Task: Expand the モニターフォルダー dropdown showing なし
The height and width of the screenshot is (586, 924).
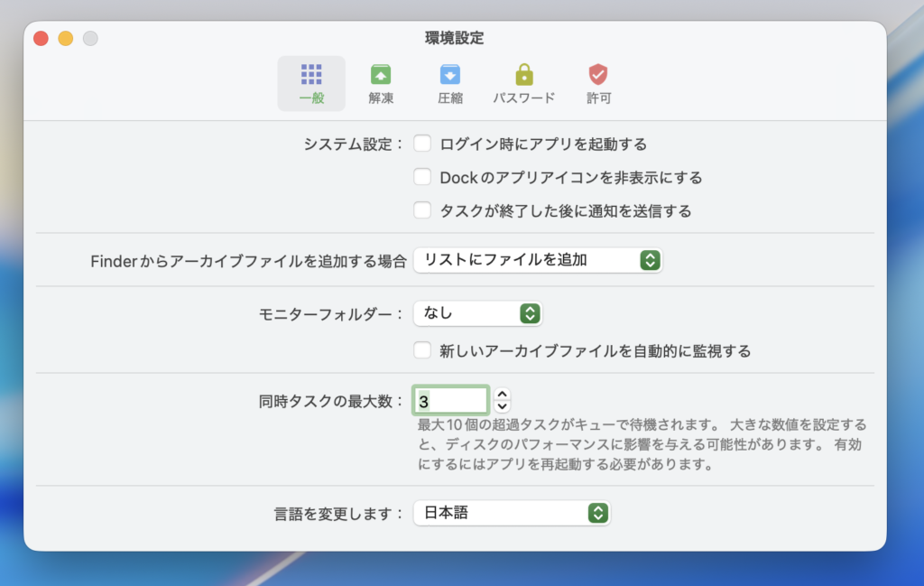Action: click(x=477, y=313)
